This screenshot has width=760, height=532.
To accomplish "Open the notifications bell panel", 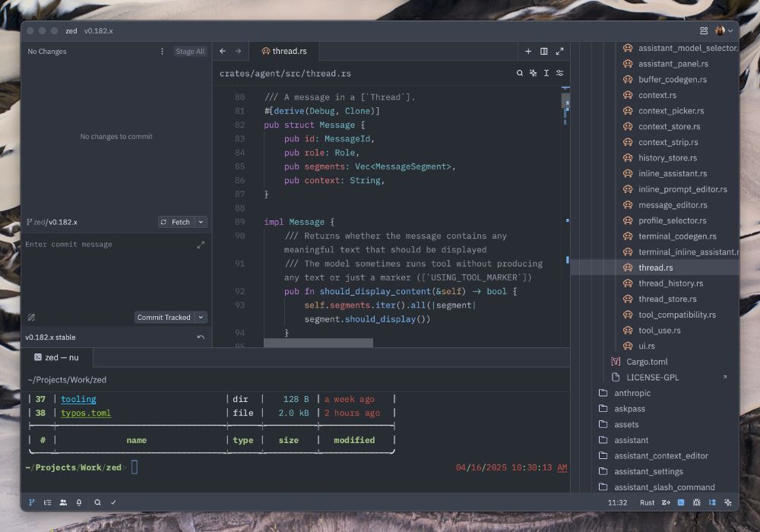I will coord(79,502).
